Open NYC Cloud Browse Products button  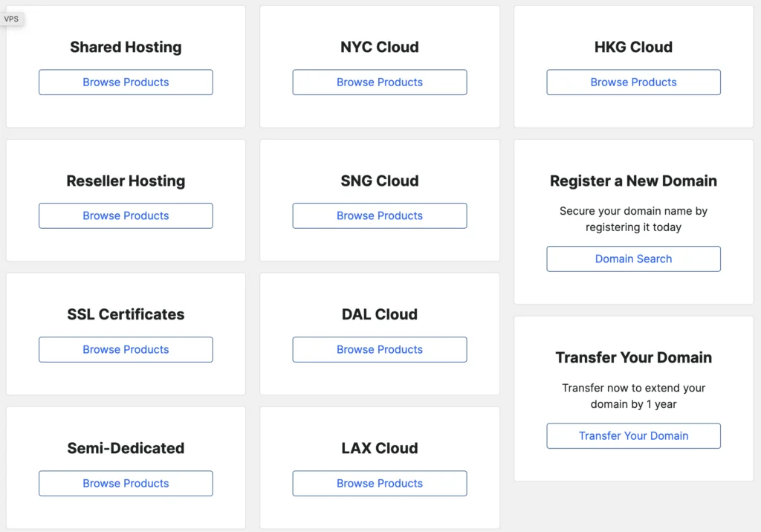tap(380, 82)
